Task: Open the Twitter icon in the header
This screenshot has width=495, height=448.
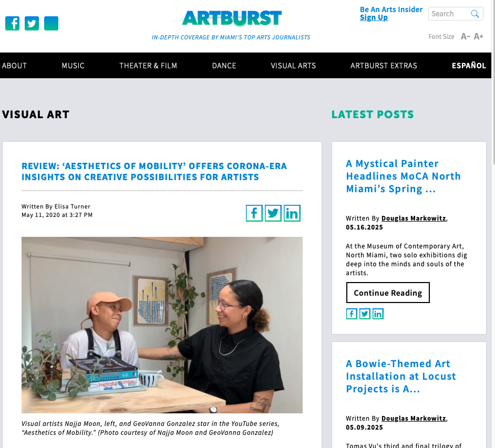Action: pos(32,23)
